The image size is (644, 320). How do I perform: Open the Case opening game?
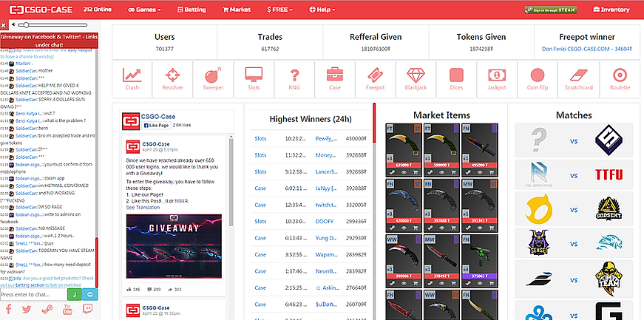(335, 79)
